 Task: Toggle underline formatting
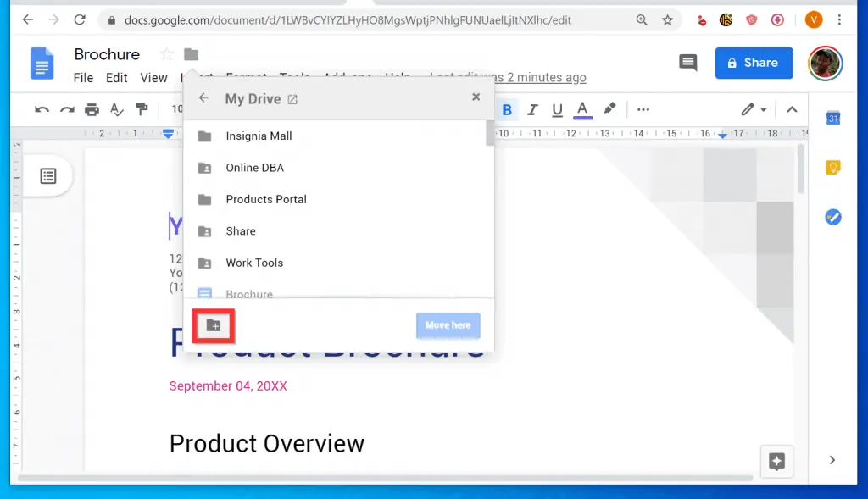point(555,109)
